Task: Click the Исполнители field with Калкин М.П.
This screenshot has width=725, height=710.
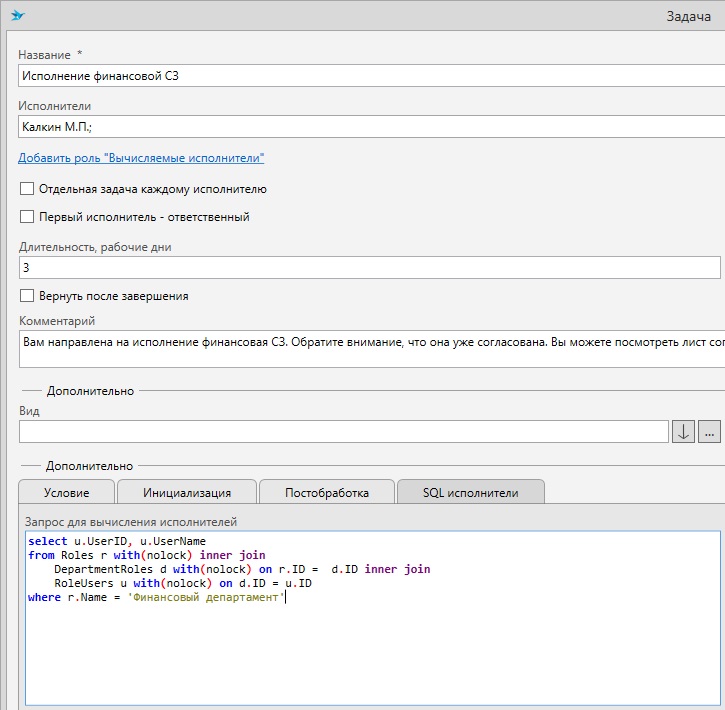Action: tap(370, 126)
